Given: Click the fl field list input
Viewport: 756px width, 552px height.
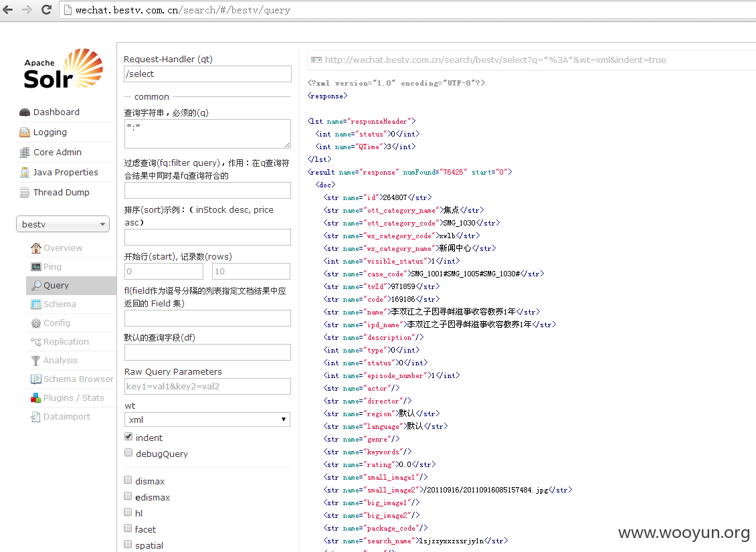Looking at the screenshot, I should (x=207, y=318).
